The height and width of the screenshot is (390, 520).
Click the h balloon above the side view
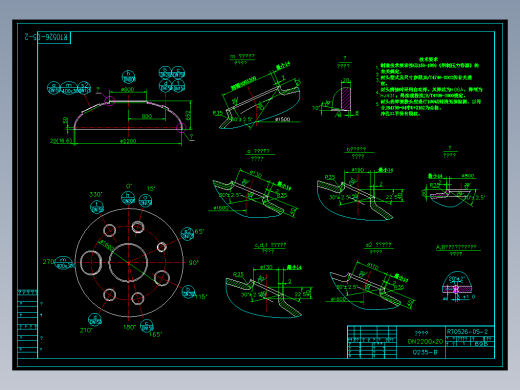click(129, 77)
